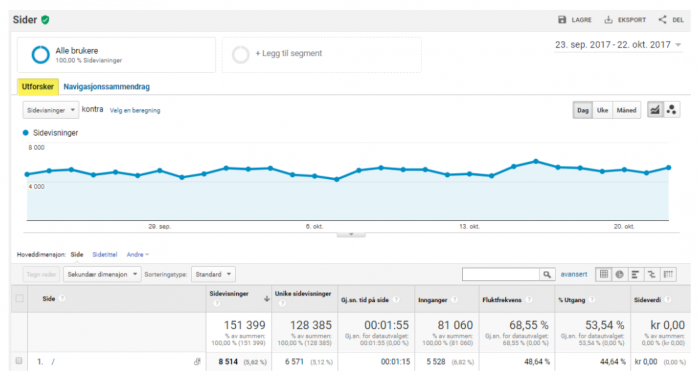
Task: Click the peak data point on the chart
Action: click(x=536, y=161)
